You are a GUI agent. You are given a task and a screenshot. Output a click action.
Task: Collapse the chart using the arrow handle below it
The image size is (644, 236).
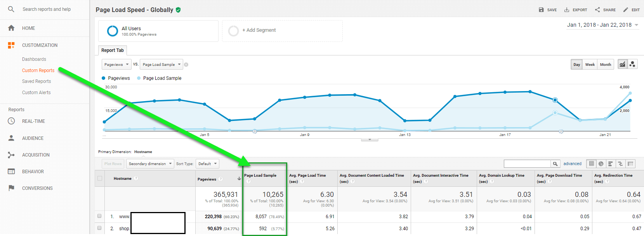tap(370, 140)
